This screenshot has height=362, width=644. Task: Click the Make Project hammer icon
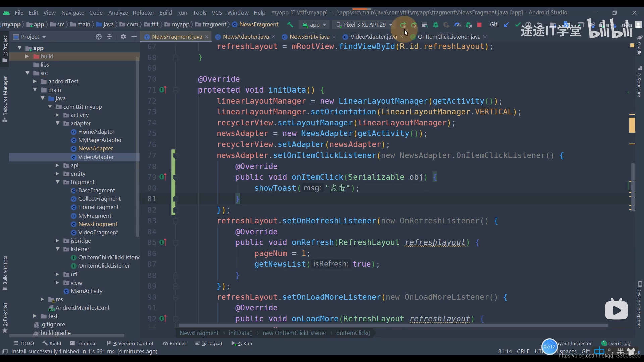pyautogui.click(x=290, y=25)
